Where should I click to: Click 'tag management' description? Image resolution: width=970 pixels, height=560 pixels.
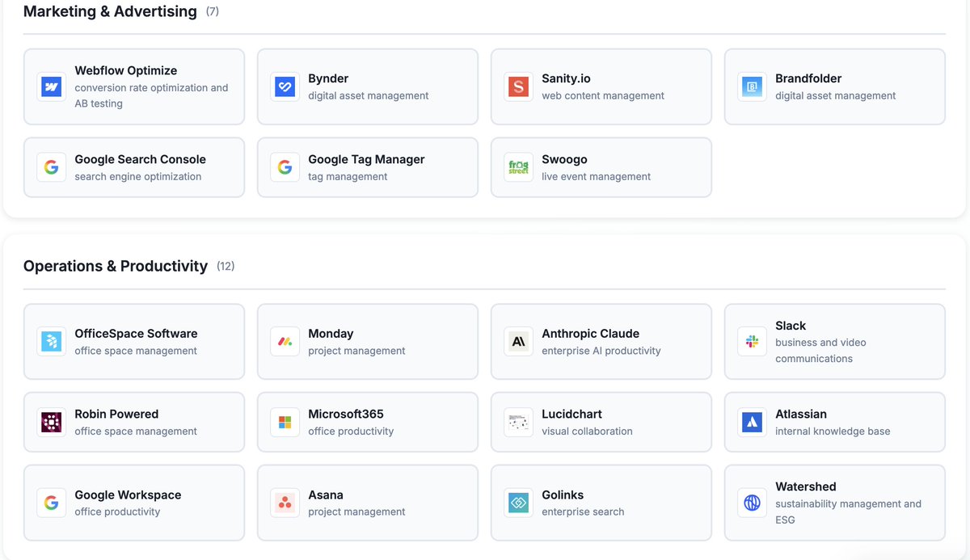coord(348,176)
